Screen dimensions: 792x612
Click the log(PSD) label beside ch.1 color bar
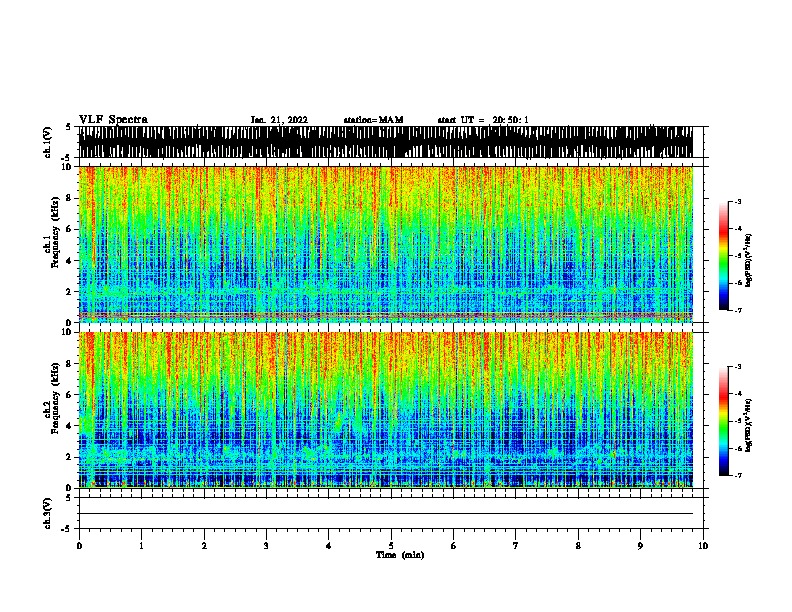(x=748, y=260)
